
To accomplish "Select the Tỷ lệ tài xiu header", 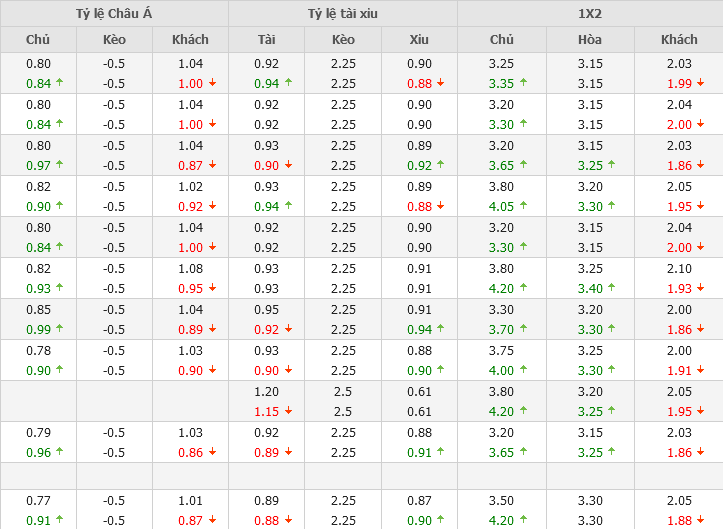I will (343, 14).
